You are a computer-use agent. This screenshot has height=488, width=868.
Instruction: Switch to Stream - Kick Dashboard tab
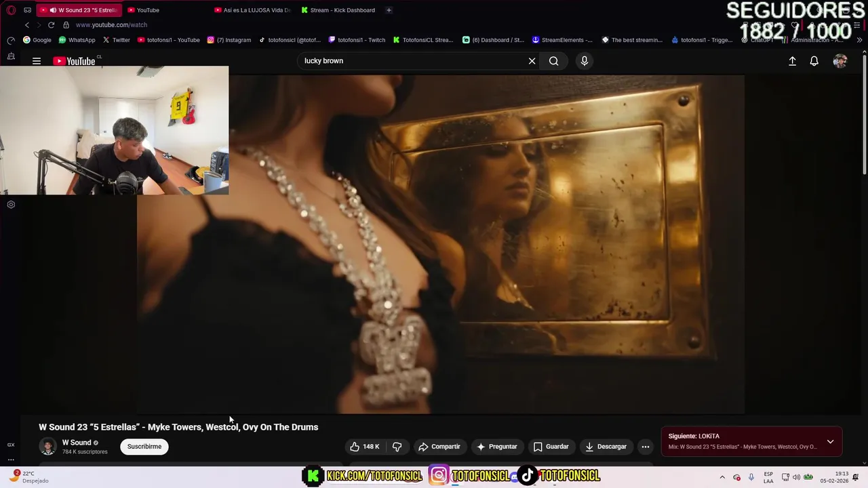click(x=338, y=10)
